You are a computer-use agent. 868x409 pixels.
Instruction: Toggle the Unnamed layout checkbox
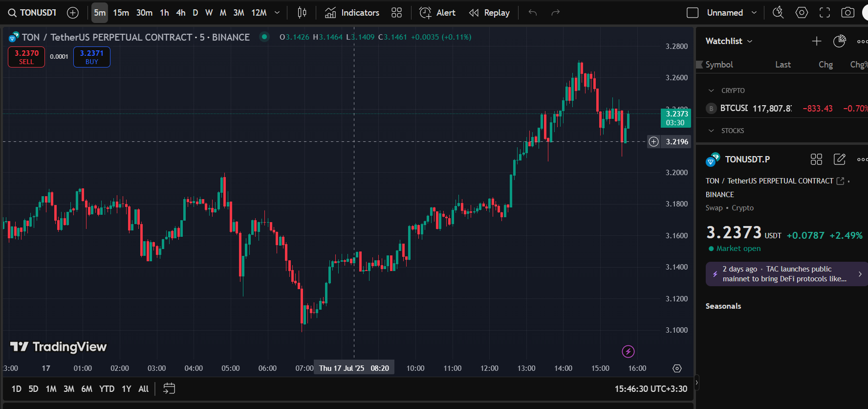click(693, 13)
